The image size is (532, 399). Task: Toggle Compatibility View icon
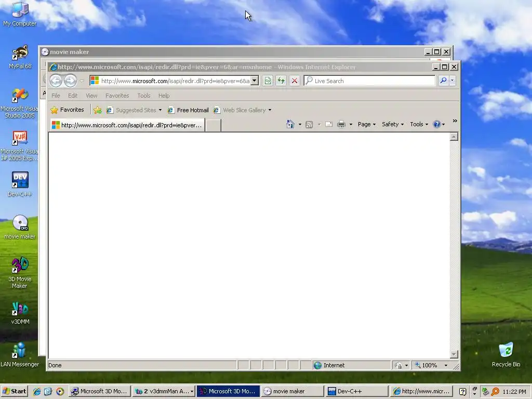click(x=268, y=81)
